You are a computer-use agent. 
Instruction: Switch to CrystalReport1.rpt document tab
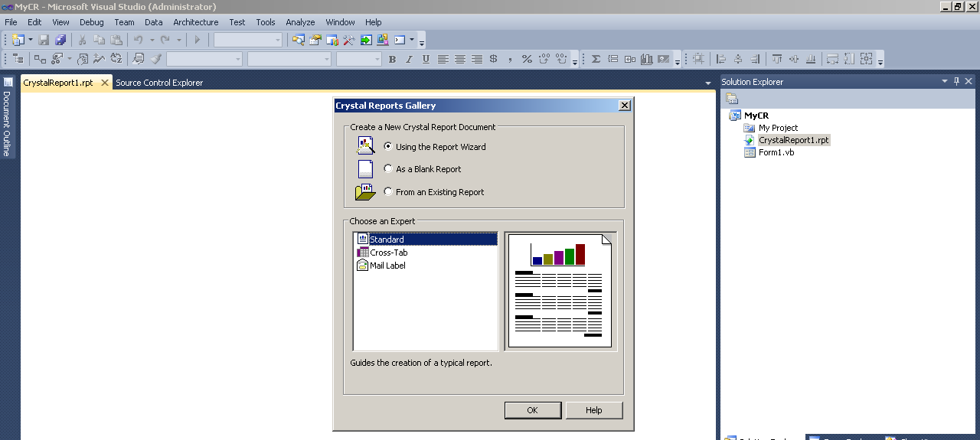coord(58,83)
